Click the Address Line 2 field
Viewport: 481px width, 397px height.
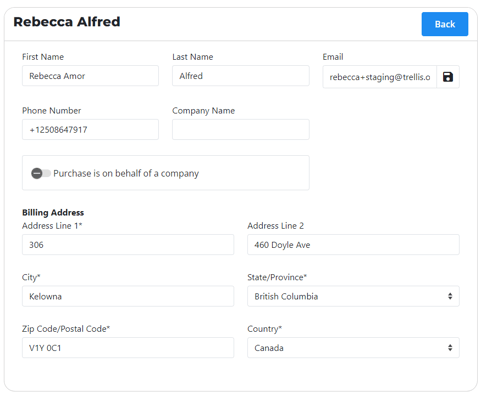(353, 245)
